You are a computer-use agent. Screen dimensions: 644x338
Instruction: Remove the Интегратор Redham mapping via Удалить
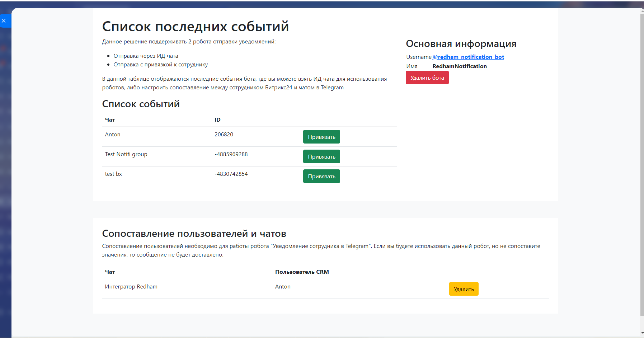(464, 289)
